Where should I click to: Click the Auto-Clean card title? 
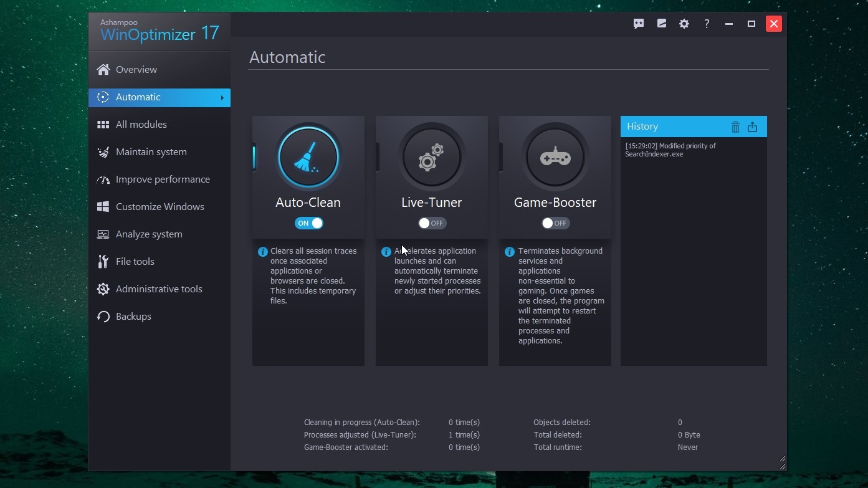tap(308, 203)
